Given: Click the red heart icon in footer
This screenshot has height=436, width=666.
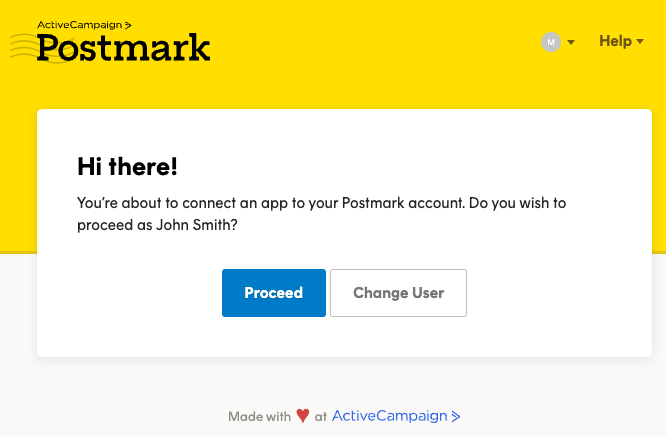Looking at the screenshot, I should pyautogui.click(x=303, y=416).
